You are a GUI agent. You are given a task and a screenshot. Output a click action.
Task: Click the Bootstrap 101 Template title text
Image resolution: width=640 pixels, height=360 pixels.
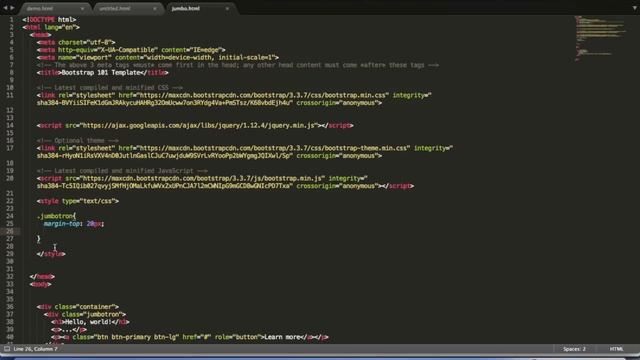(x=101, y=73)
